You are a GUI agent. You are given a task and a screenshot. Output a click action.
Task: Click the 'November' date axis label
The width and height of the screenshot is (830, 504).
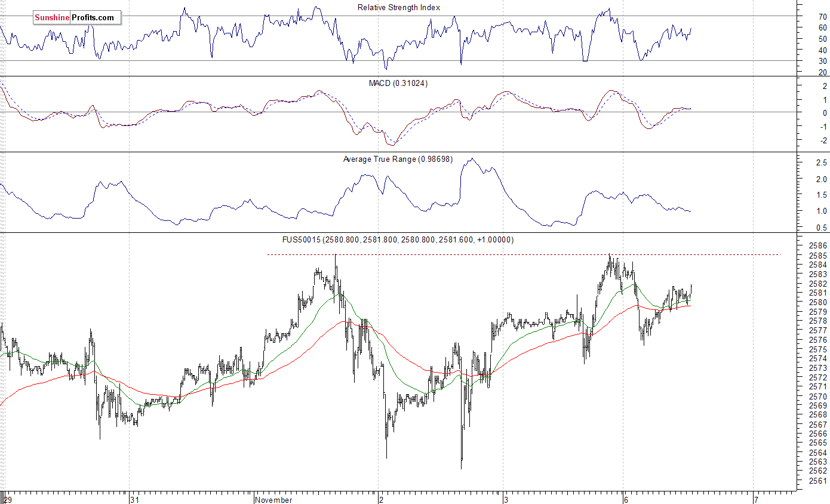(273, 499)
